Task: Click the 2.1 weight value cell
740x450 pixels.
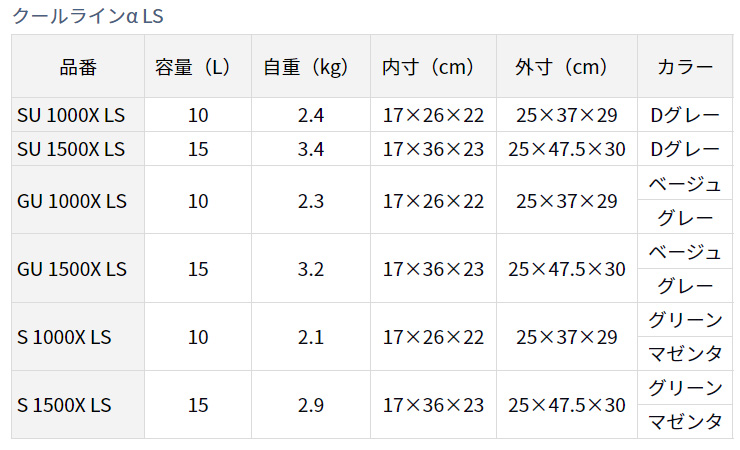Action: click(x=311, y=337)
